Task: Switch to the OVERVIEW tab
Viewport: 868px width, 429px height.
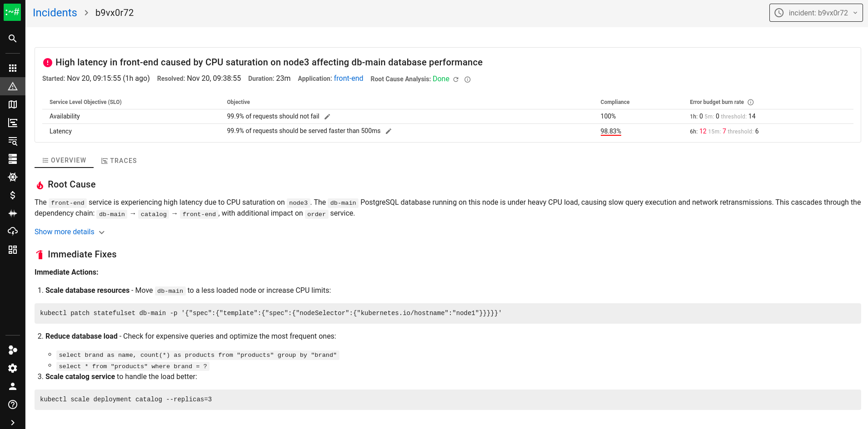Action: tap(64, 160)
